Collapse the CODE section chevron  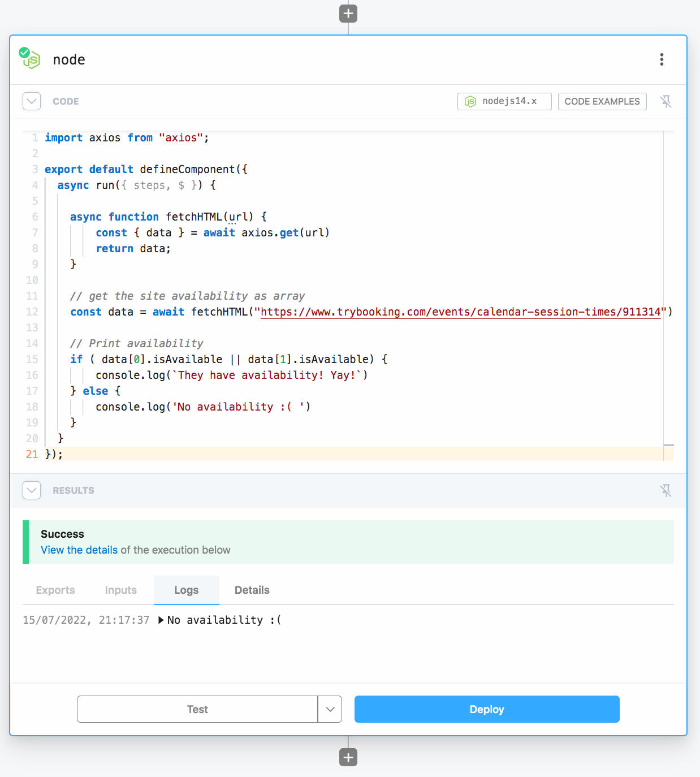(x=32, y=101)
